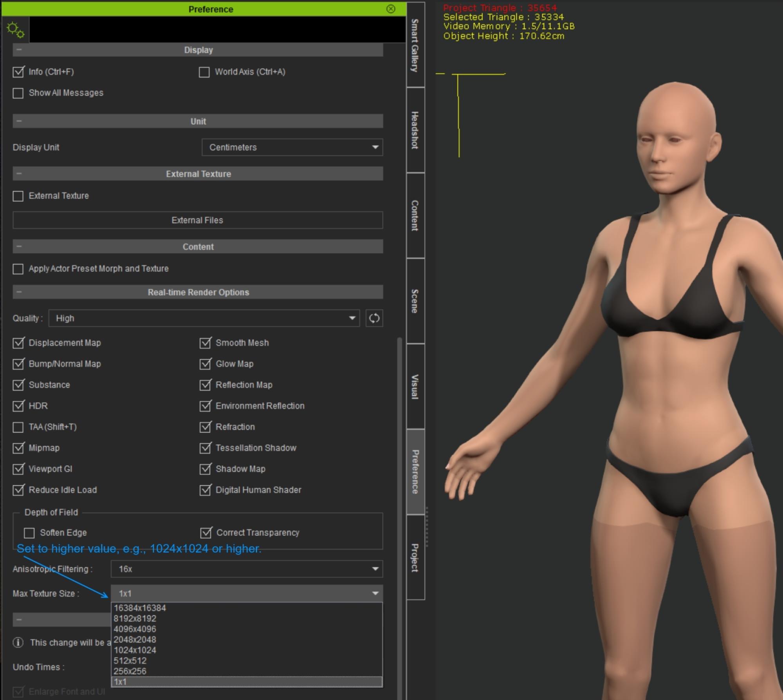Select 1024x1024 texture size
Viewport: 783px width, 700px height.
[247, 650]
